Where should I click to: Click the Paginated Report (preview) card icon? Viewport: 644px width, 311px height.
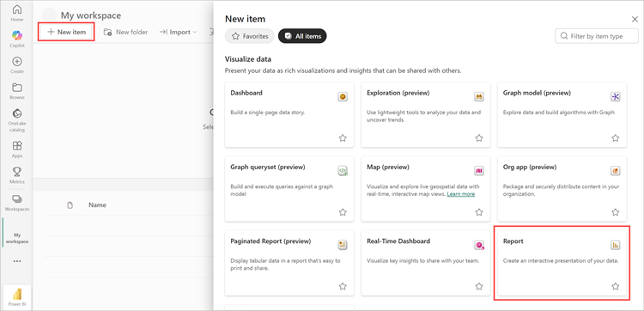click(343, 245)
